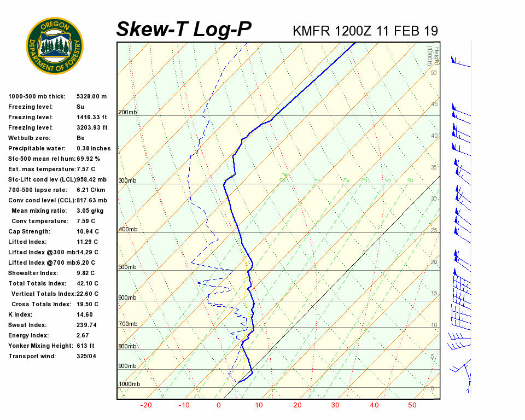Click the 700mb pressure level label

[127, 324]
